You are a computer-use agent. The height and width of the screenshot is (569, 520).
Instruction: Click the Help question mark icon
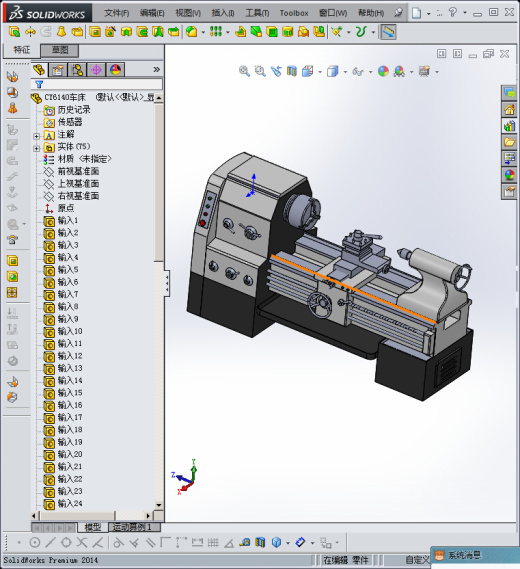(453, 12)
